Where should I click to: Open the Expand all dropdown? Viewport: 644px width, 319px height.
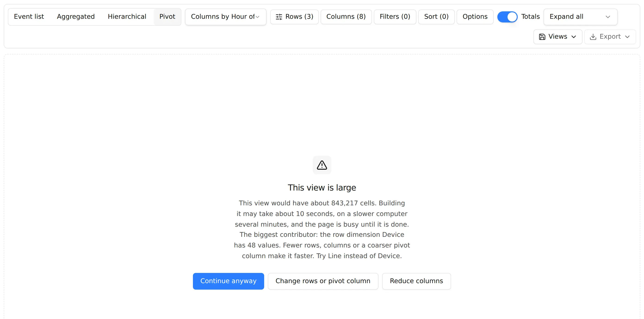coord(580,17)
